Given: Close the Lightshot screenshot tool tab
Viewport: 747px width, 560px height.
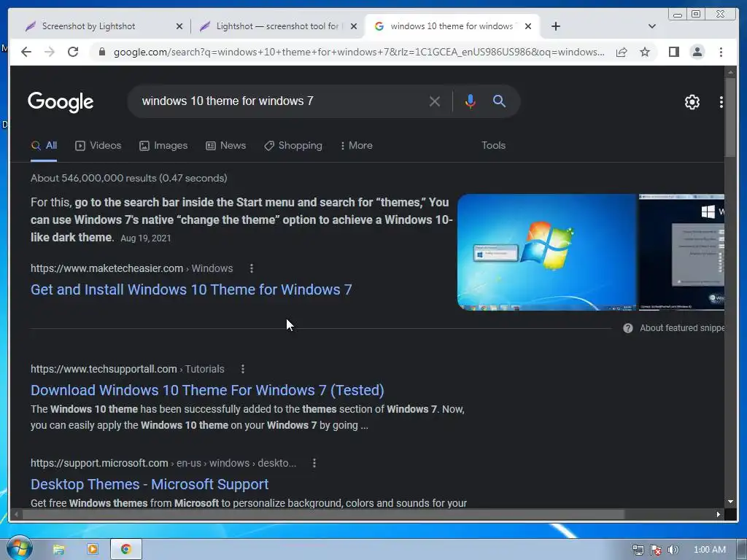Looking at the screenshot, I should coord(354,26).
